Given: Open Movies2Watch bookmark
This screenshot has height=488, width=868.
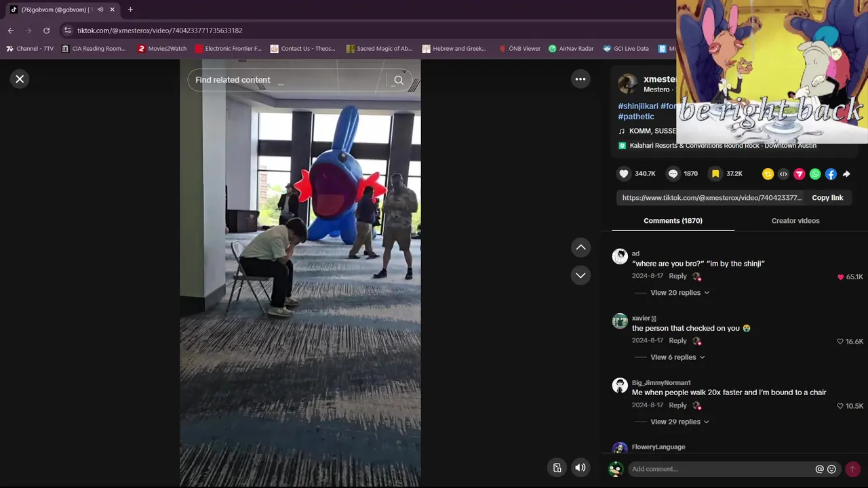Looking at the screenshot, I should pyautogui.click(x=162, y=49).
